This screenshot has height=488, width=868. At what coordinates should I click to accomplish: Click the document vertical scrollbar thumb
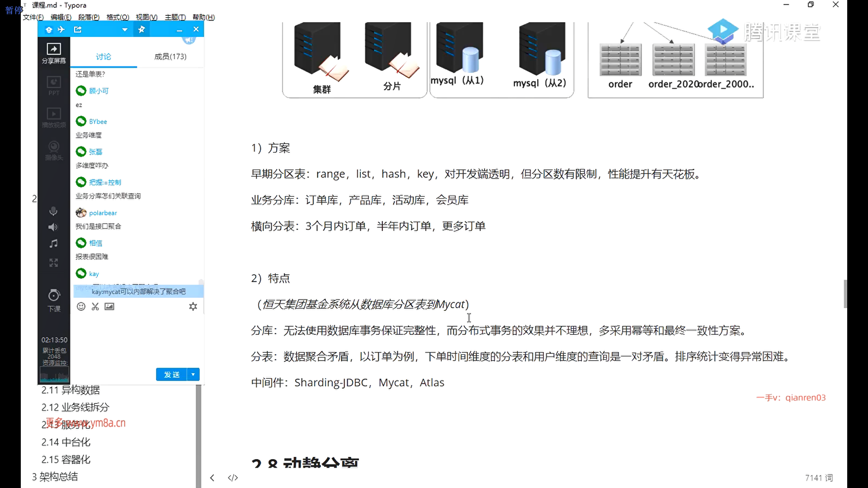tap(845, 294)
